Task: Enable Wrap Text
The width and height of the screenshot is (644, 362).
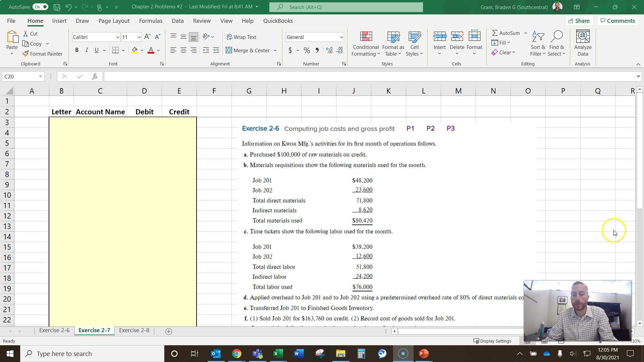Action: (241, 37)
